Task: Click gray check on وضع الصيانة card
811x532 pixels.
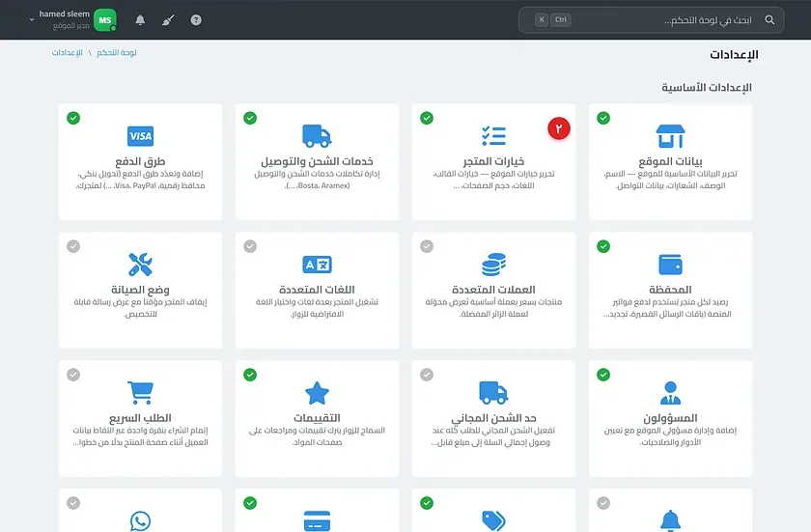Action: click(x=73, y=246)
